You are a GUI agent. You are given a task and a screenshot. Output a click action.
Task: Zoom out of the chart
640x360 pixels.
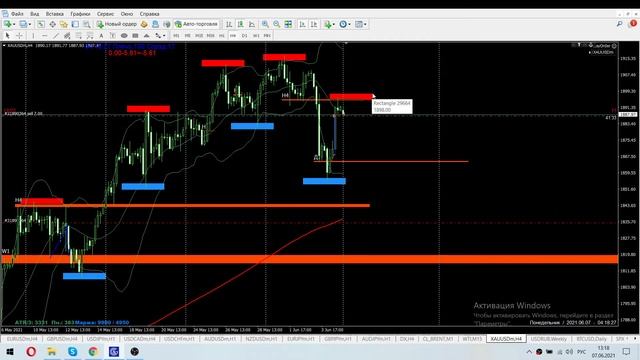[277, 24]
